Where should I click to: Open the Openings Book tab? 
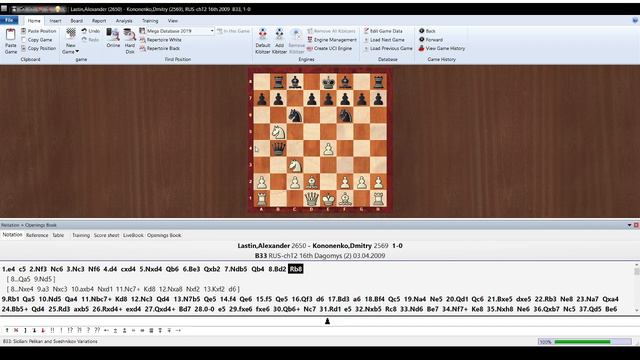(164, 236)
